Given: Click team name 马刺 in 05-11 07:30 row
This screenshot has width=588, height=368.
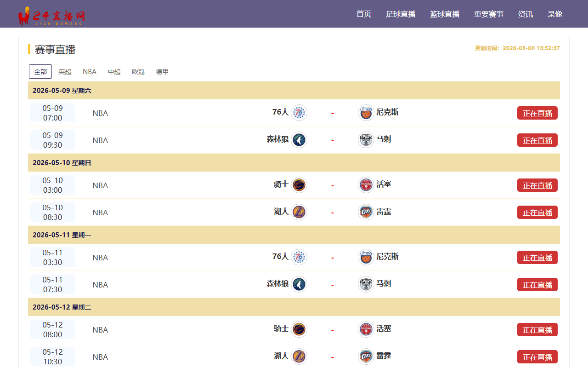Looking at the screenshot, I should 384,284.
